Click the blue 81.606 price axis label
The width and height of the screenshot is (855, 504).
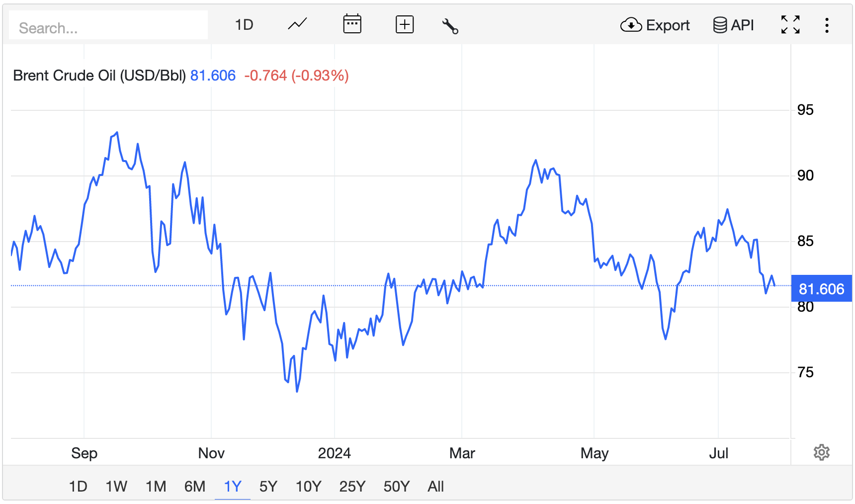[x=821, y=289]
